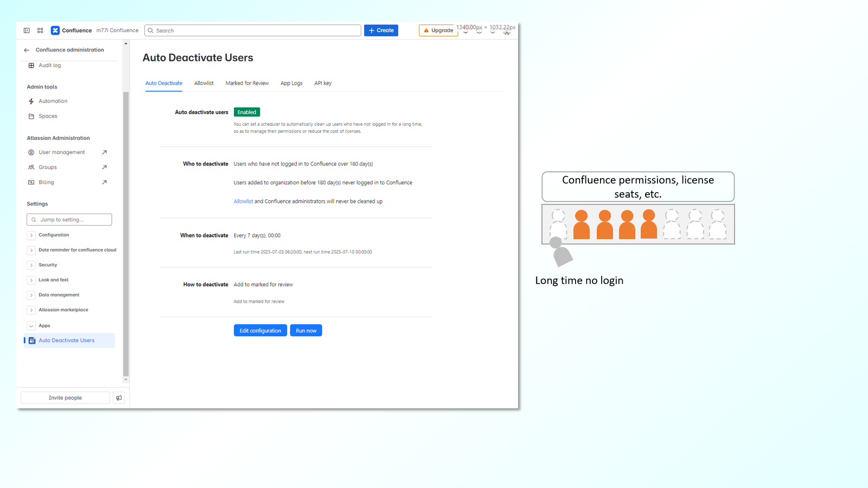Click the sidebar vertical scrollbar

[126, 233]
